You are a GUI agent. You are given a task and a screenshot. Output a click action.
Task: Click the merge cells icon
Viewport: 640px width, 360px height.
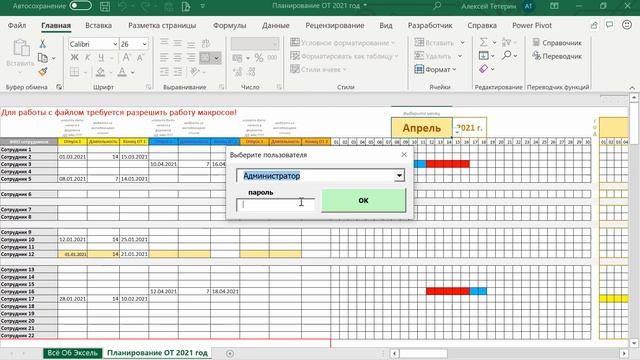point(205,58)
